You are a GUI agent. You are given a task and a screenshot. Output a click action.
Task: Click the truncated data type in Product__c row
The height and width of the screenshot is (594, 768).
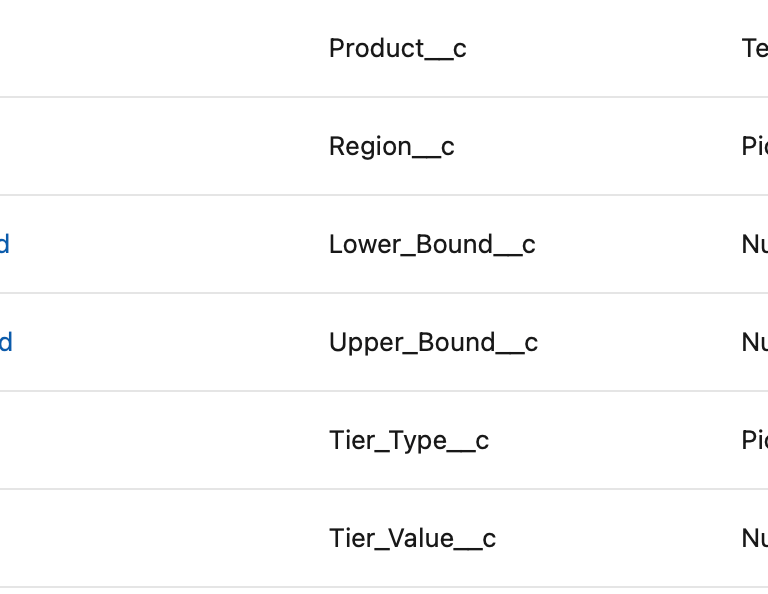tap(754, 48)
